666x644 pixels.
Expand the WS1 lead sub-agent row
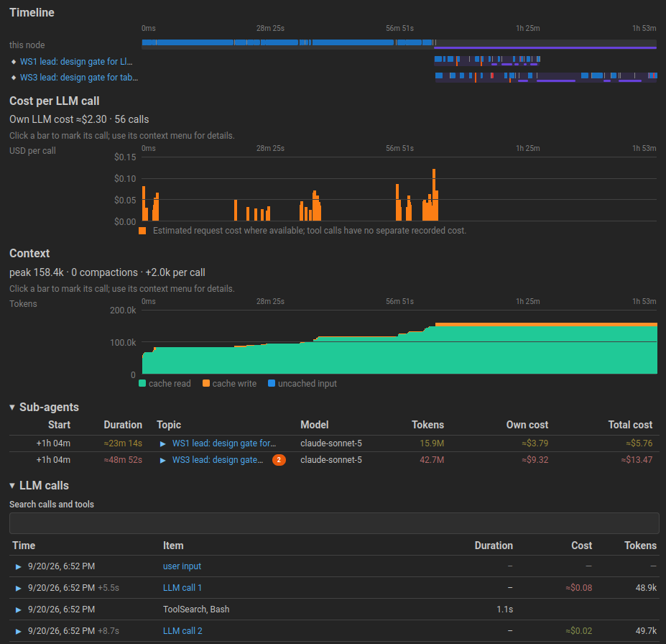click(x=162, y=443)
